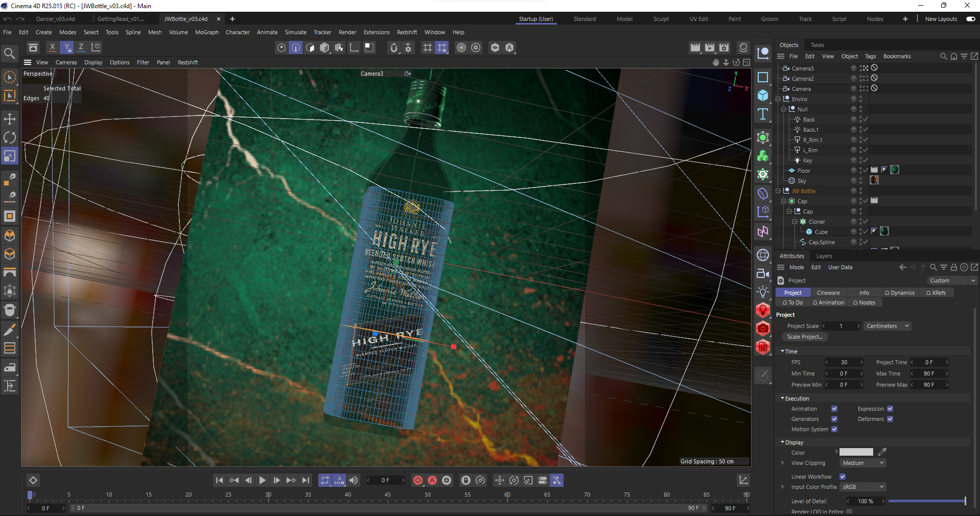Screen dimensions: 980x516
Task: Open viewport Cameras menu
Action: [66, 62]
